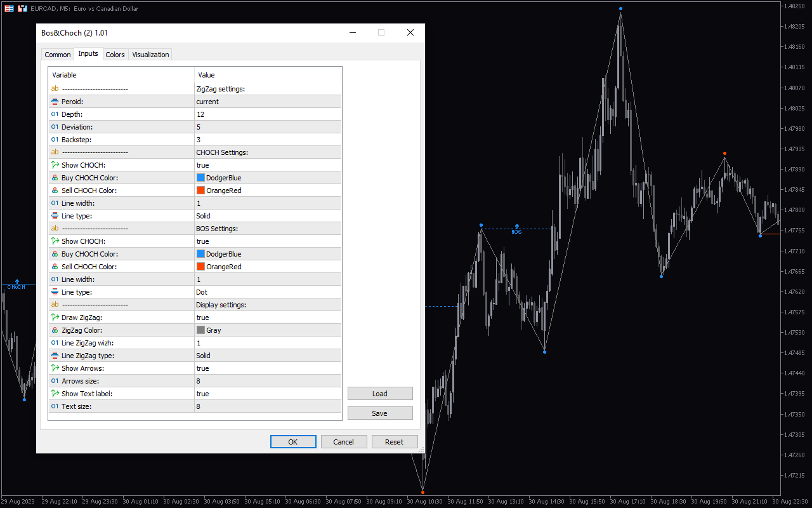Screen dimensions: 812x508
Task: Select the Peroid value current
Action: (x=268, y=102)
